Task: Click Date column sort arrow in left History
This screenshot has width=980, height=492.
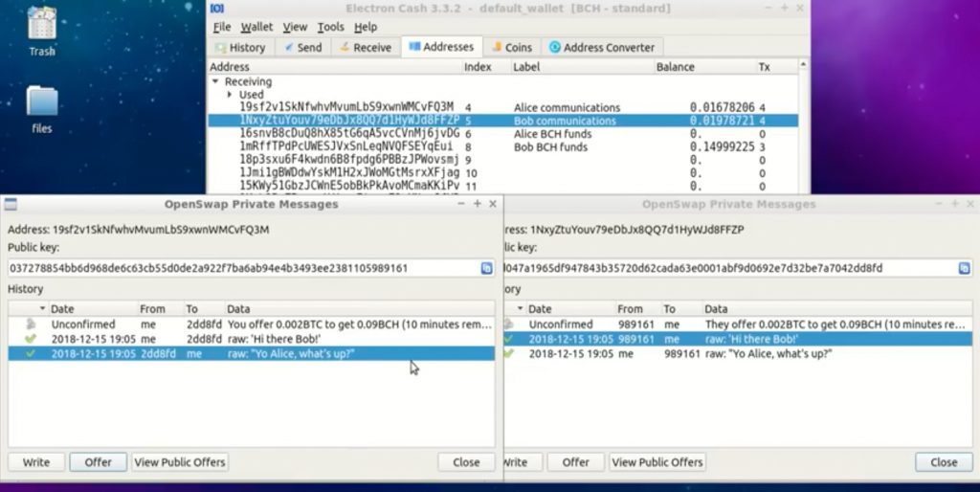Action: click(x=39, y=309)
